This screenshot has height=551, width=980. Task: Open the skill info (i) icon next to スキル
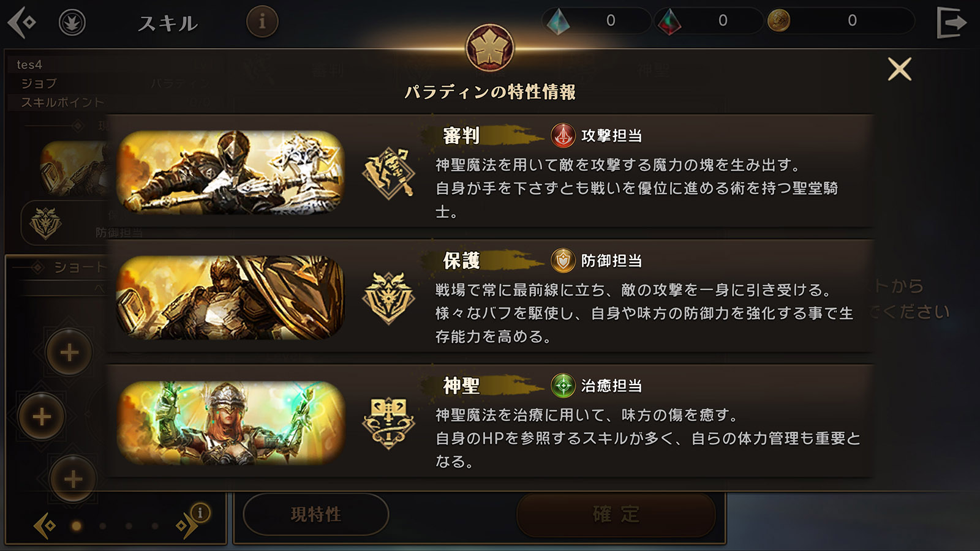point(262,22)
